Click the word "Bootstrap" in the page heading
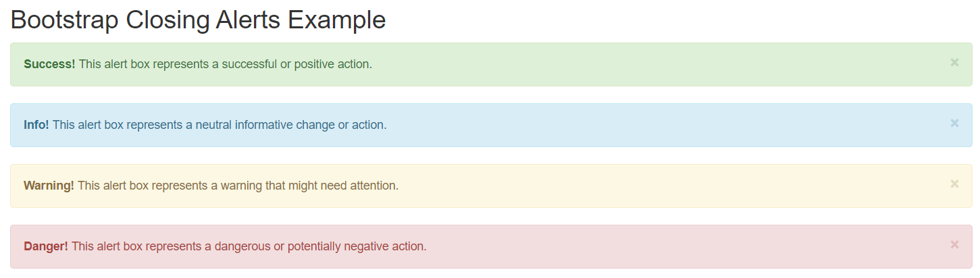Image resolution: width=980 pixels, height=278 pixels. pyautogui.click(x=65, y=20)
